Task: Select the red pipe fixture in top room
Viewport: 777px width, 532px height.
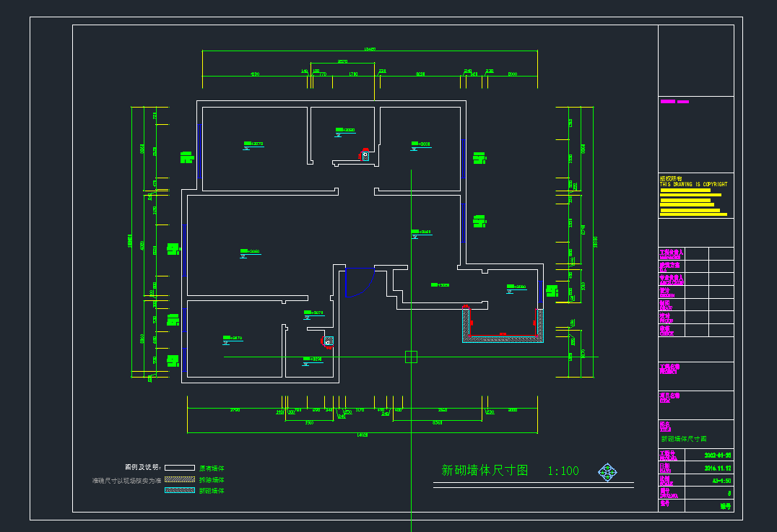Action: [364, 154]
